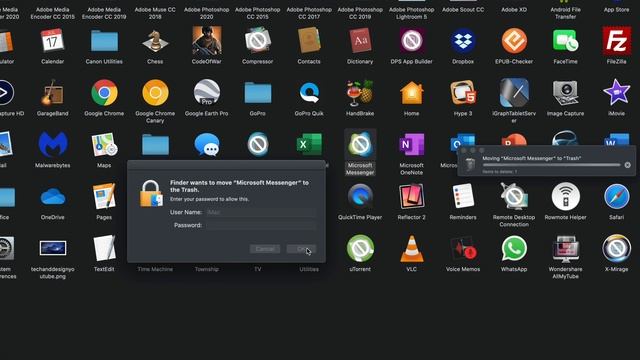This screenshot has width=640, height=360.
Task: Open WhatsApp
Action: 514,248
